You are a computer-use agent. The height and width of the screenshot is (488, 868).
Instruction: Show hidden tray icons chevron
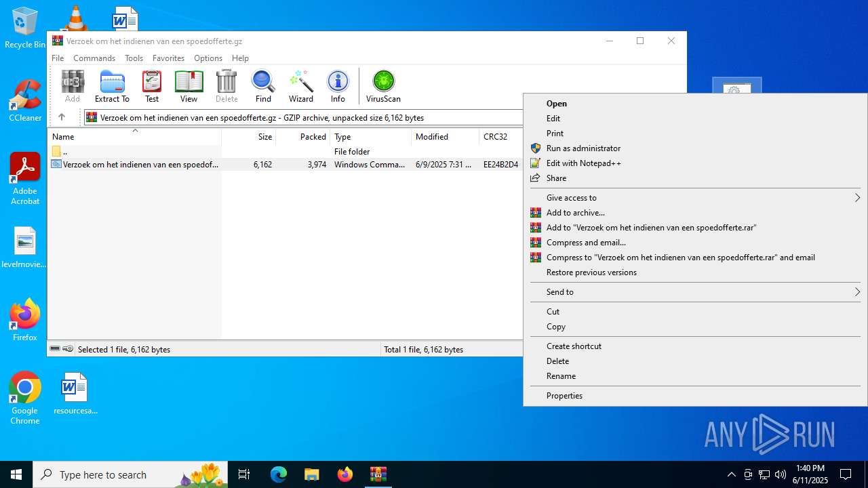click(731, 474)
